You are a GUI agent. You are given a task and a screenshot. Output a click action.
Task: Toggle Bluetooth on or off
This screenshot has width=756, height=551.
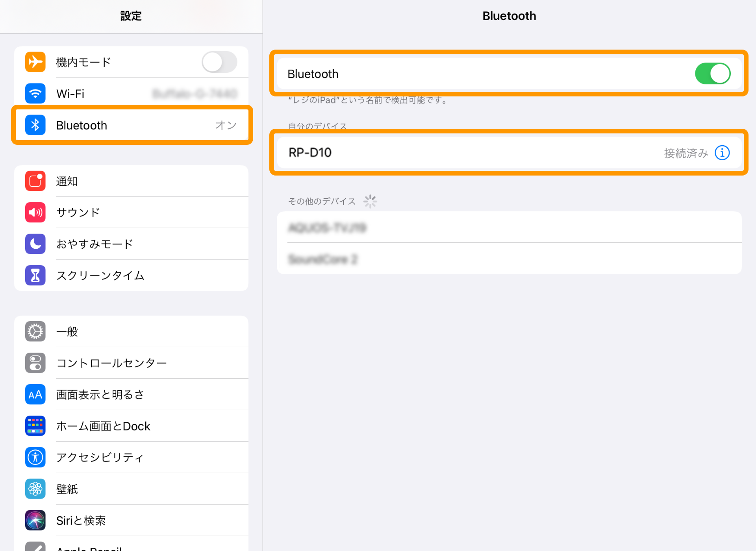713,73
